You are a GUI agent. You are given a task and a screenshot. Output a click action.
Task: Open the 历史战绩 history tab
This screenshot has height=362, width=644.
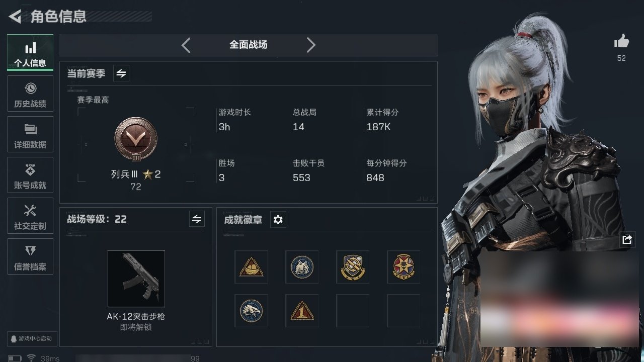pos(30,94)
